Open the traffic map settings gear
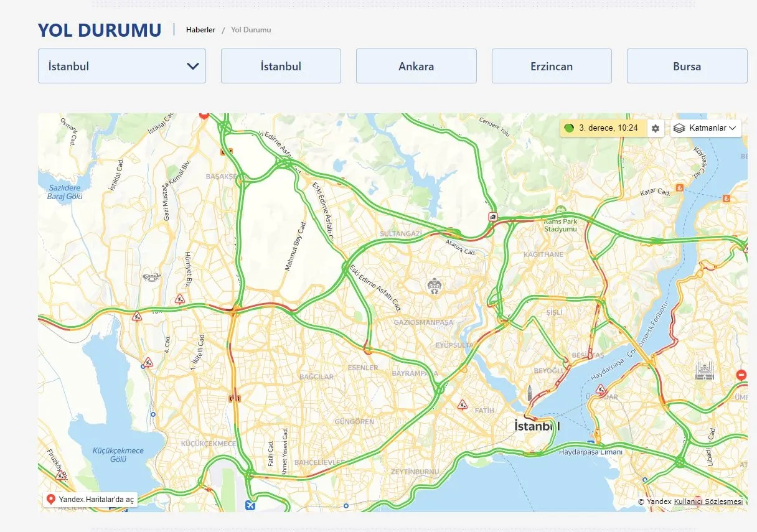The width and height of the screenshot is (757, 532). pyautogui.click(x=655, y=128)
